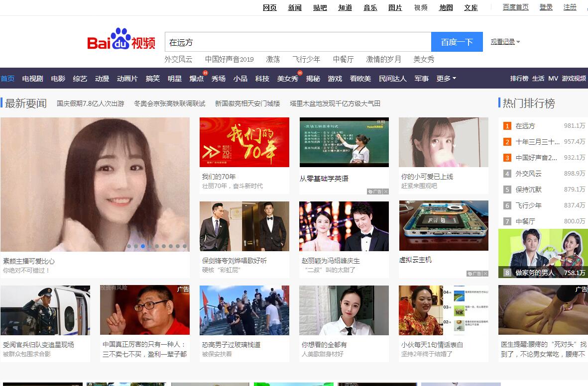Open Baidu 图片

pos(395,7)
